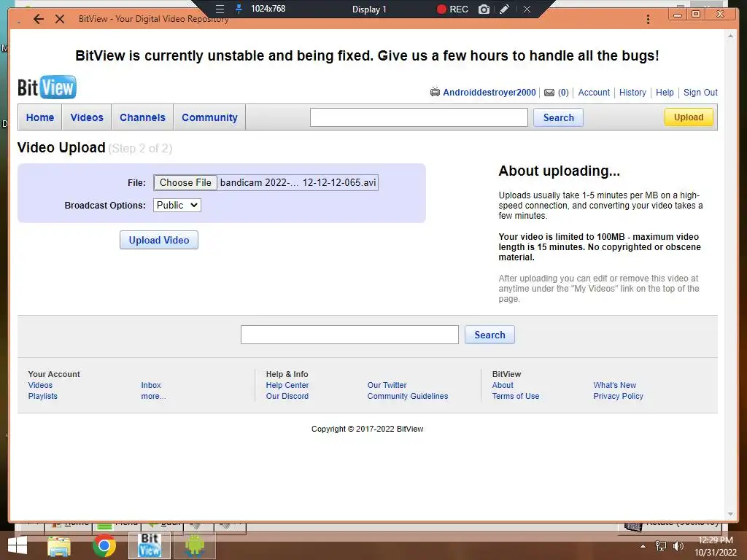
Task: Stop page loading with the X icon
Action: pos(60,19)
